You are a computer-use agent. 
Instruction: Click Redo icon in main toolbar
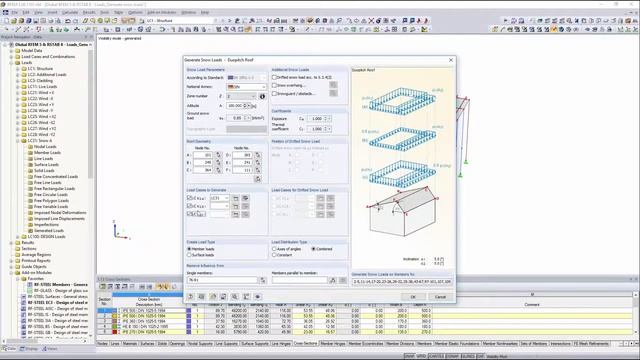click(76, 20)
